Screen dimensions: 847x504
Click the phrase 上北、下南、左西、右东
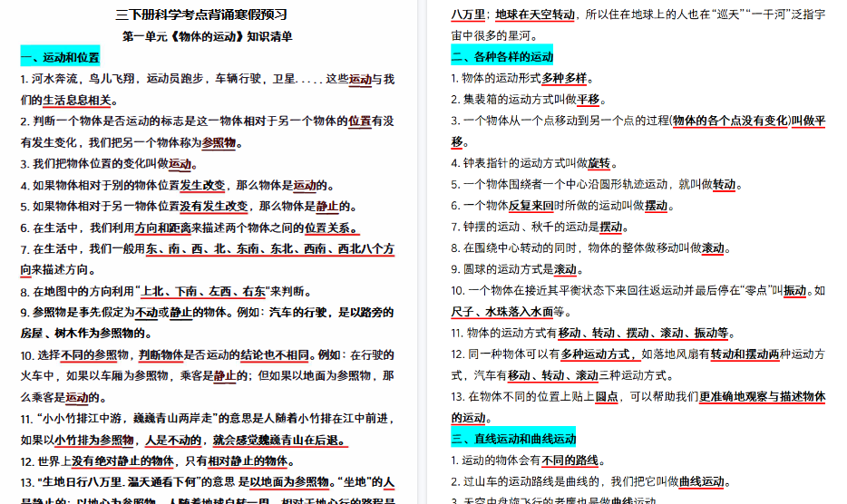[x=203, y=292]
